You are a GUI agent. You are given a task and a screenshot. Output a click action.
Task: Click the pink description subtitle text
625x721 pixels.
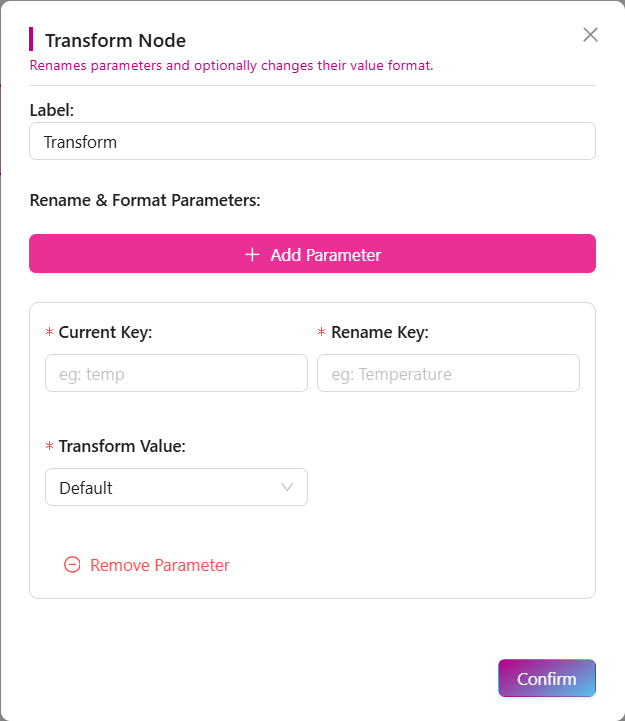point(231,66)
